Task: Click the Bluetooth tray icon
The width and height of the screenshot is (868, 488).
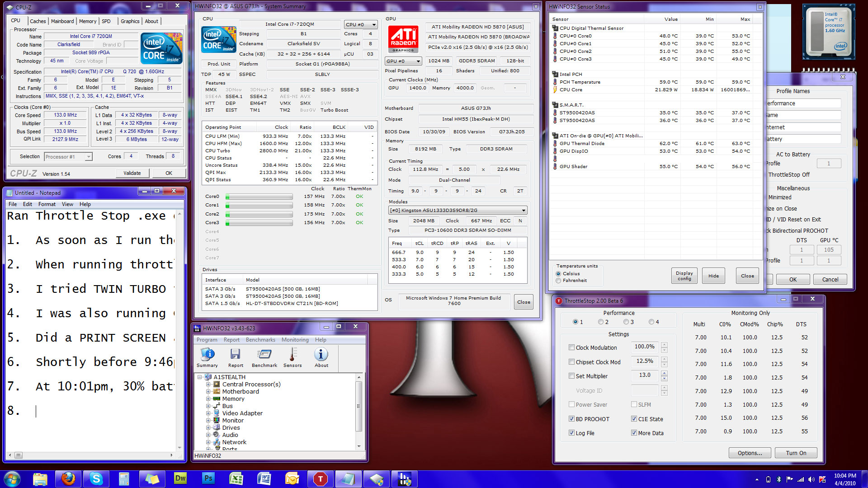Action: click(x=778, y=479)
